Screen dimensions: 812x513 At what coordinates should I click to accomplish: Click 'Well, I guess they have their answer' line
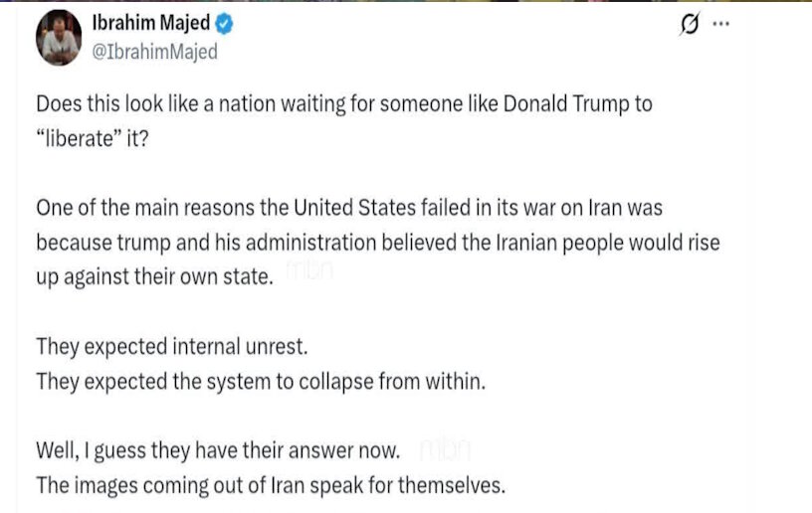(218, 450)
